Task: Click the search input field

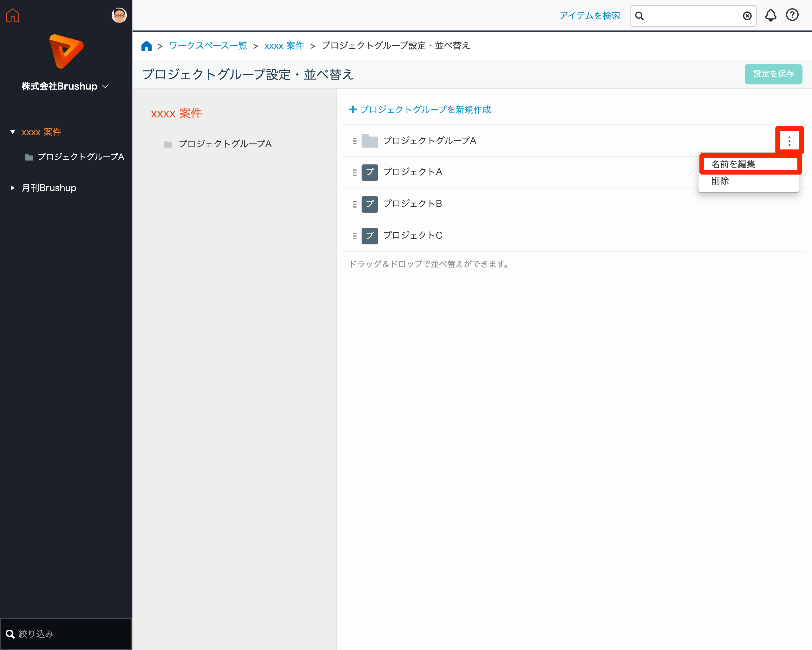Action: tap(693, 16)
